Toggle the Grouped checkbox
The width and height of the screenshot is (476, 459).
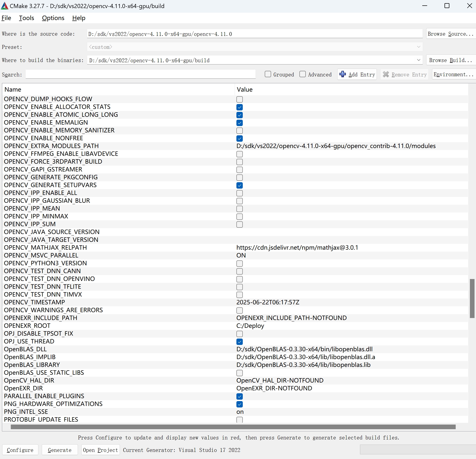268,74
